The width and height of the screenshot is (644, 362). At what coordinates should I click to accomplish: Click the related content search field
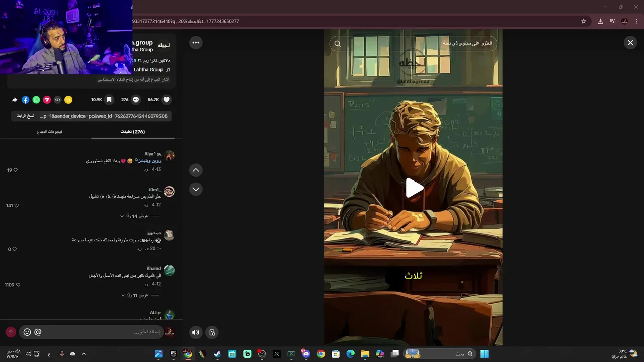[413, 44]
